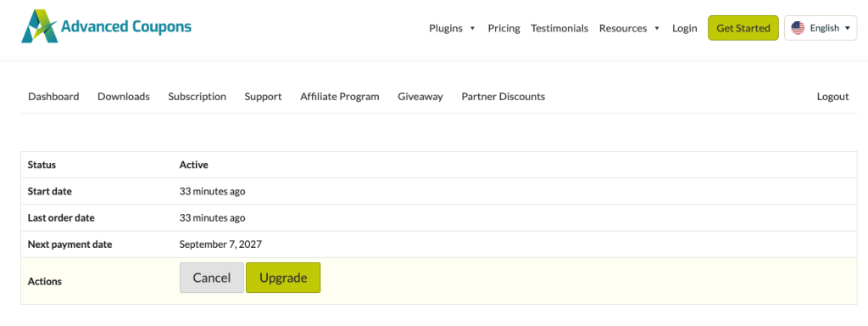Screen dimensions: 868x326
Task: Click the US flag language icon
Action: click(798, 28)
